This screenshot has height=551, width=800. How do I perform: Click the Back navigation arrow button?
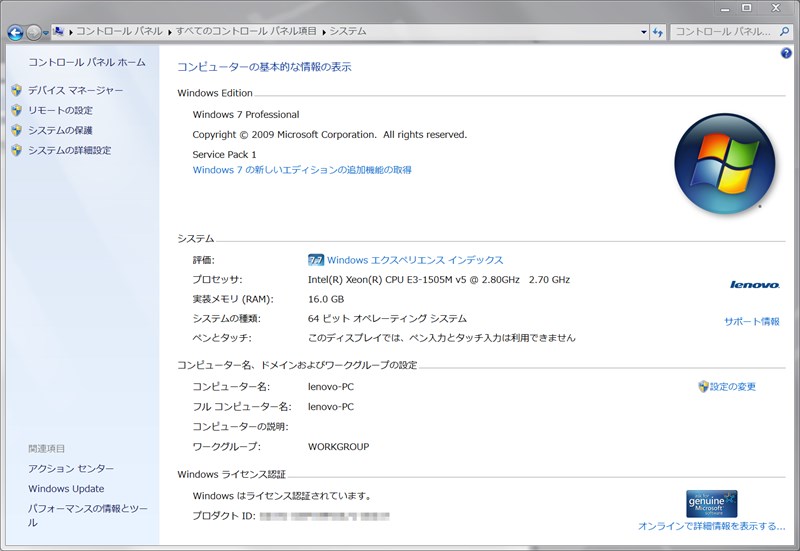[x=16, y=33]
